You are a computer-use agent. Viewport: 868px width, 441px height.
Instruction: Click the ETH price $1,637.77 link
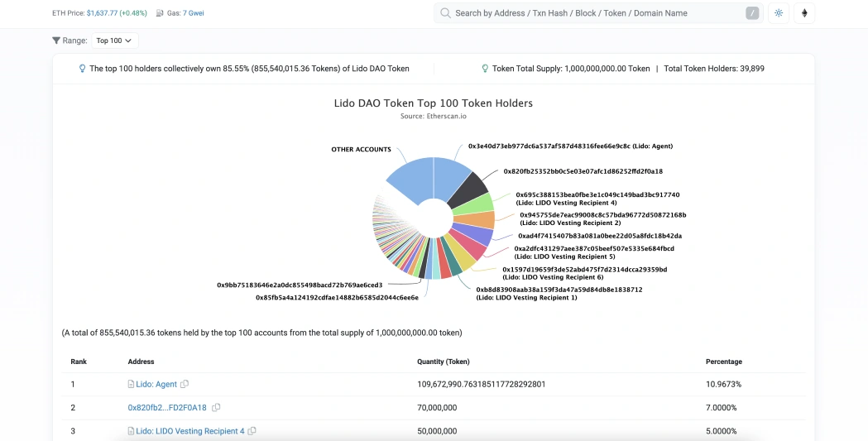(103, 13)
